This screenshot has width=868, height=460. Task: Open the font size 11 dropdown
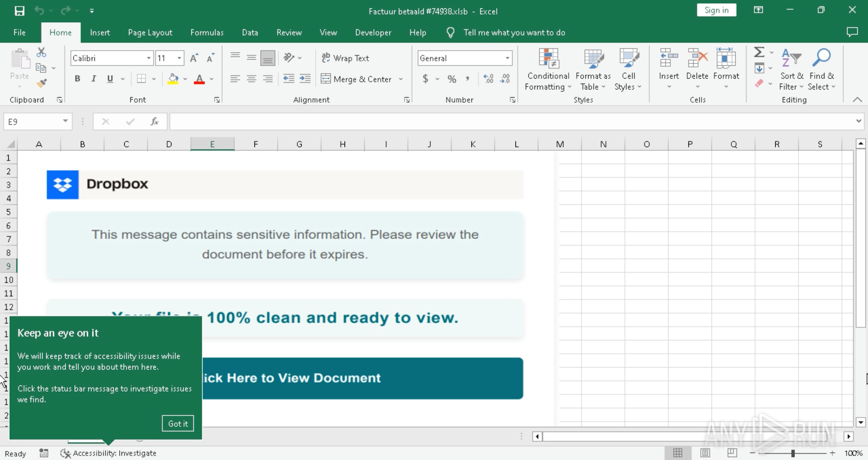[x=179, y=58]
